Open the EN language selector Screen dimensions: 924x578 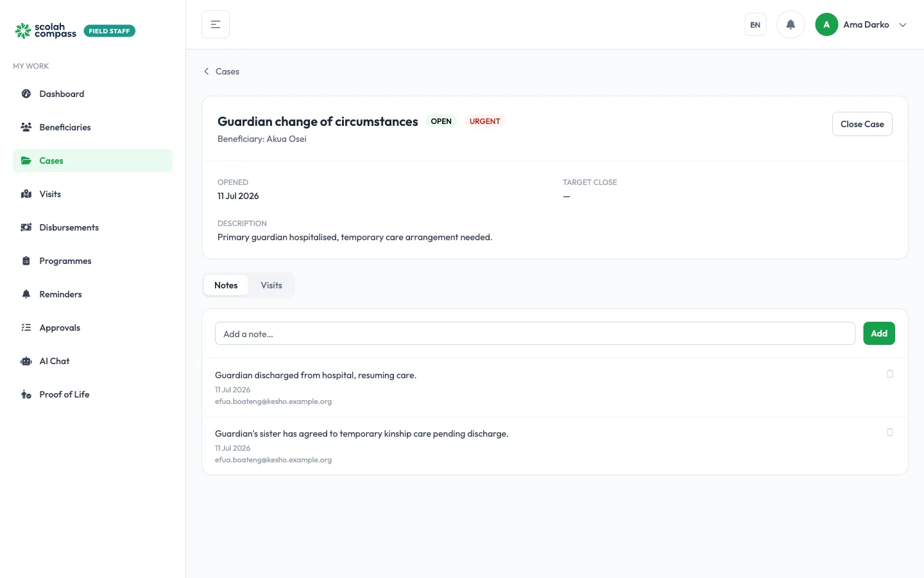click(755, 24)
